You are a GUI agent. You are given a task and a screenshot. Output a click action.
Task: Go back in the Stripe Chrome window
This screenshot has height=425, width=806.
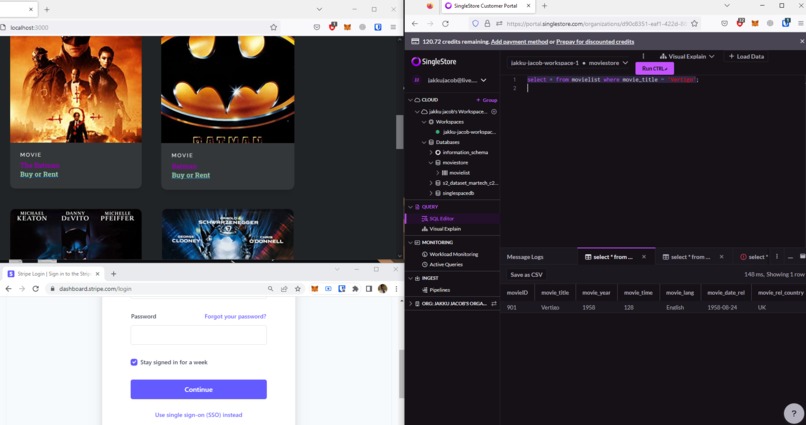coord(8,289)
